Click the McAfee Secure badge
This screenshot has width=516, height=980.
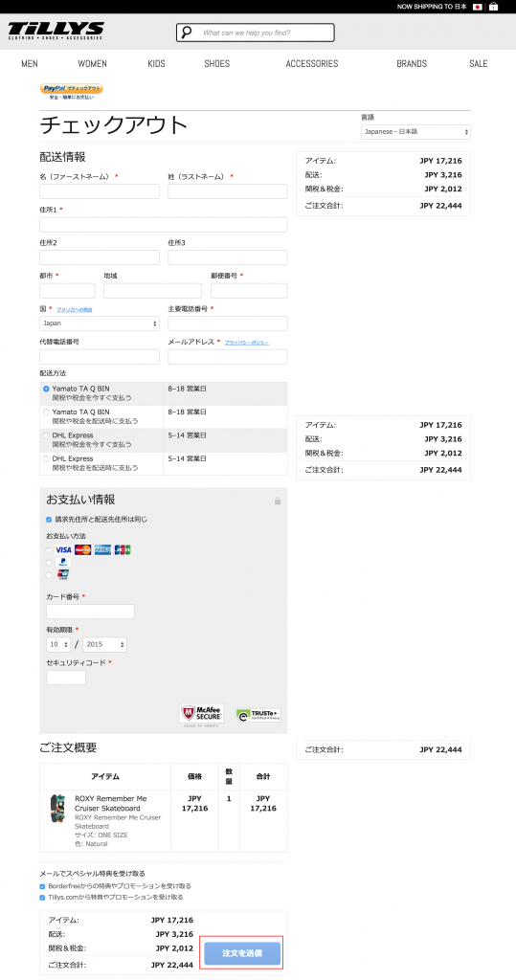point(201,715)
